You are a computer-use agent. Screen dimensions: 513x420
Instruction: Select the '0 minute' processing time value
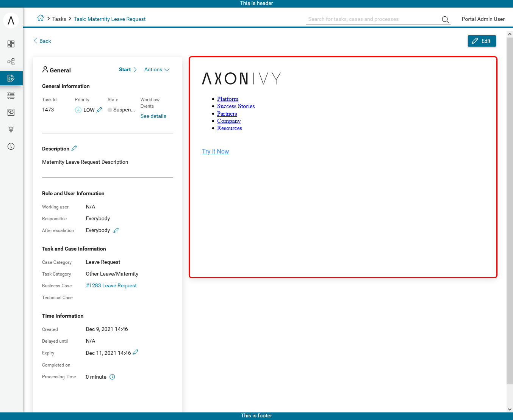click(x=96, y=377)
